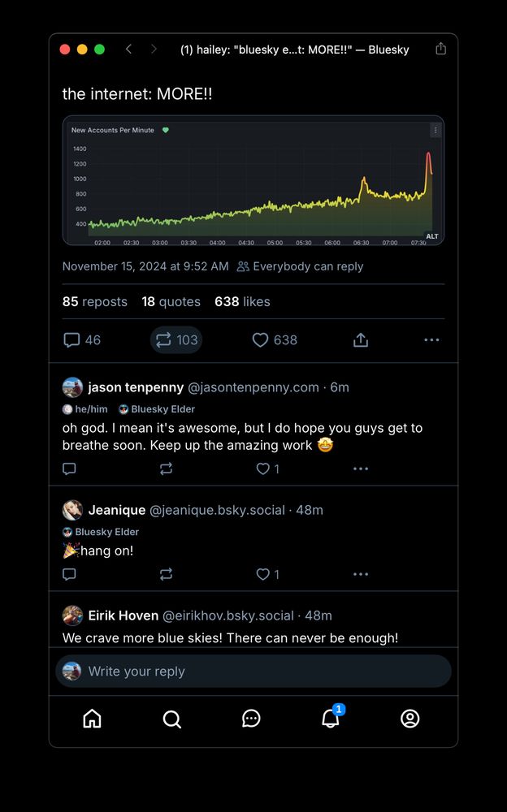Open Search from the bottom navigation
This screenshot has height=812, width=507.
tap(171, 719)
